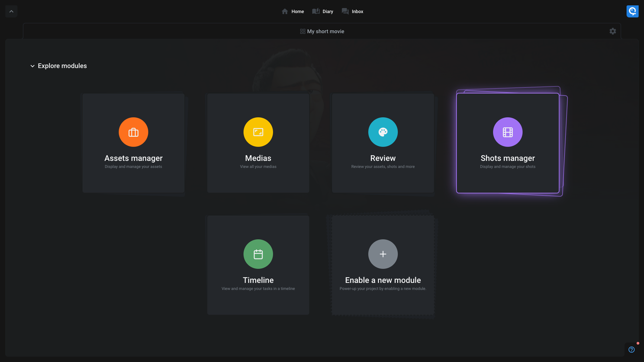Click the Assets manager title text
This screenshot has width=644, height=362.
coord(133,158)
